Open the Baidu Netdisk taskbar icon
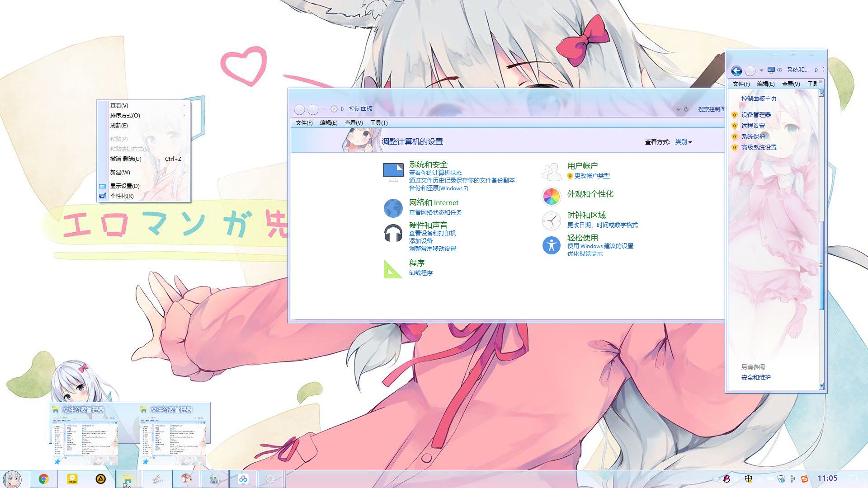Screen dimensions: 868x488 pyautogui.click(x=243, y=479)
